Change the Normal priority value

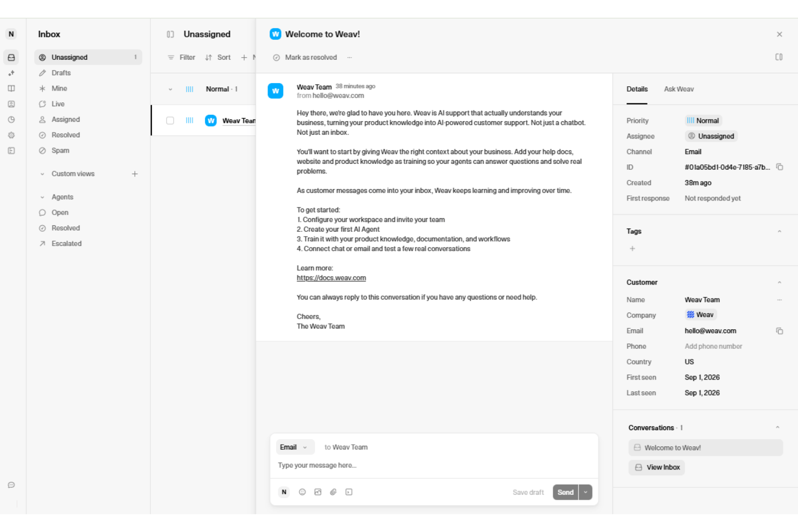[x=703, y=121]
